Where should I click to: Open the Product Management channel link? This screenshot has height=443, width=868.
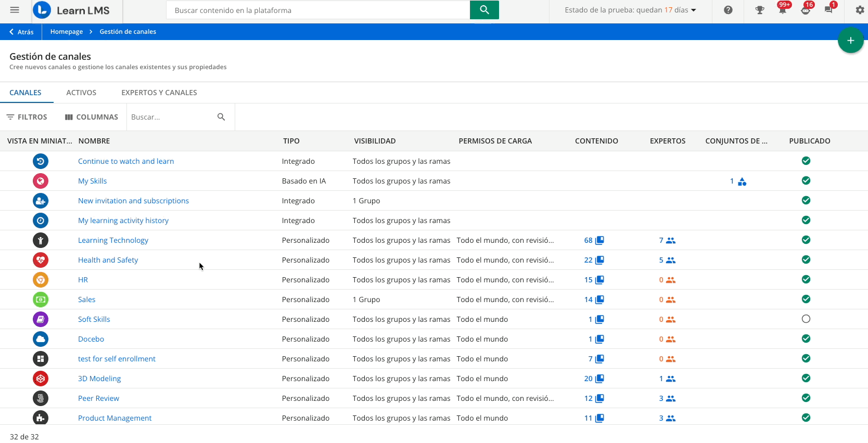tap(114, 418)
